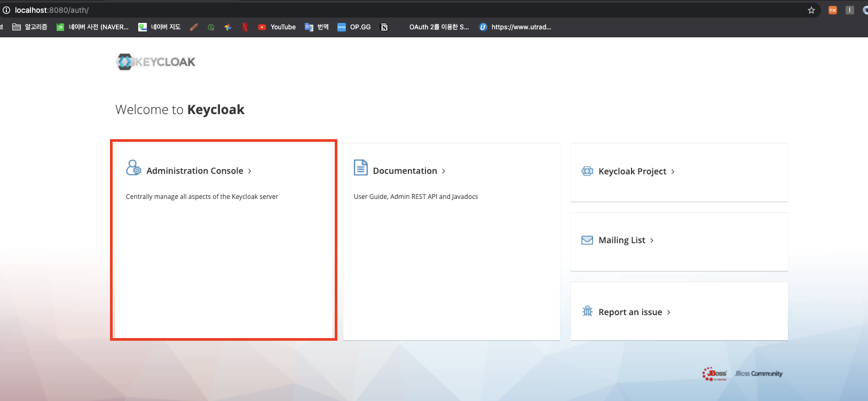The height and width of the screenshot is (401, 868).
Task: Open the 알고리즘 bookmarks folder
Action: coord(30,27)
